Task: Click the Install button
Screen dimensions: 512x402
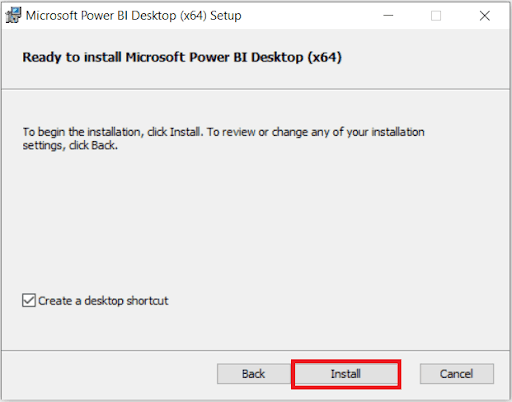Action: click(x=346, y=374)
